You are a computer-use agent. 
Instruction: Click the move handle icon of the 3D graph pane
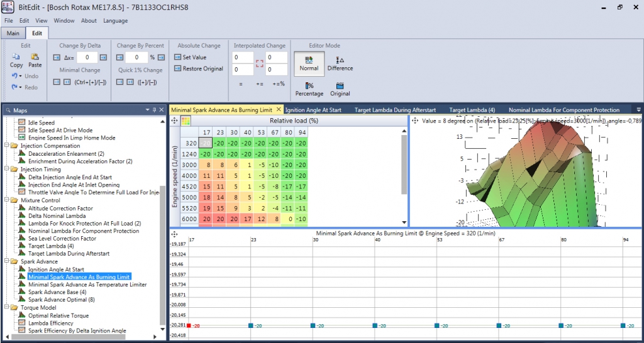[414, 121]
